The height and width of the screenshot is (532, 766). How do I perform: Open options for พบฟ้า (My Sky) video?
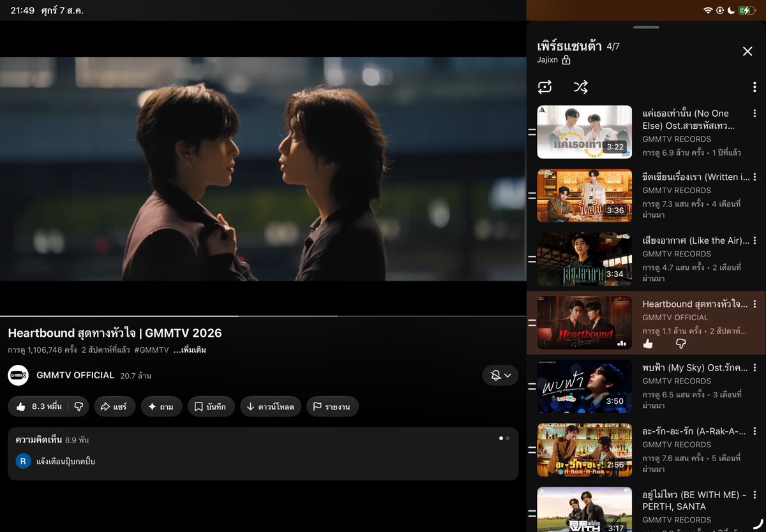(x=755, y=368)
